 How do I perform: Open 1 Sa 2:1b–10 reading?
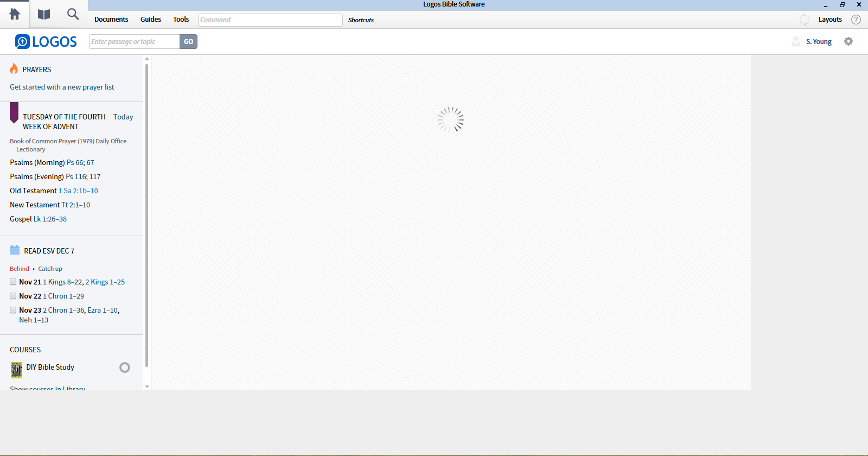click(x=78, y=191)
